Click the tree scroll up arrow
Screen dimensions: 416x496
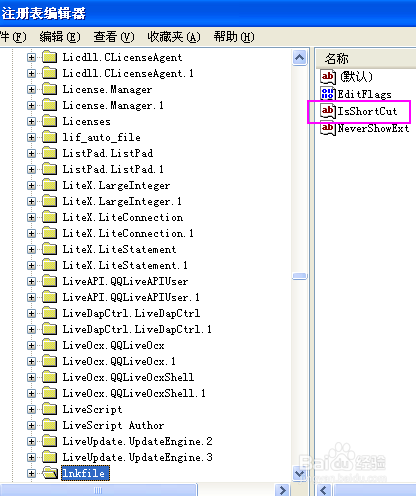tap(299, 58)
